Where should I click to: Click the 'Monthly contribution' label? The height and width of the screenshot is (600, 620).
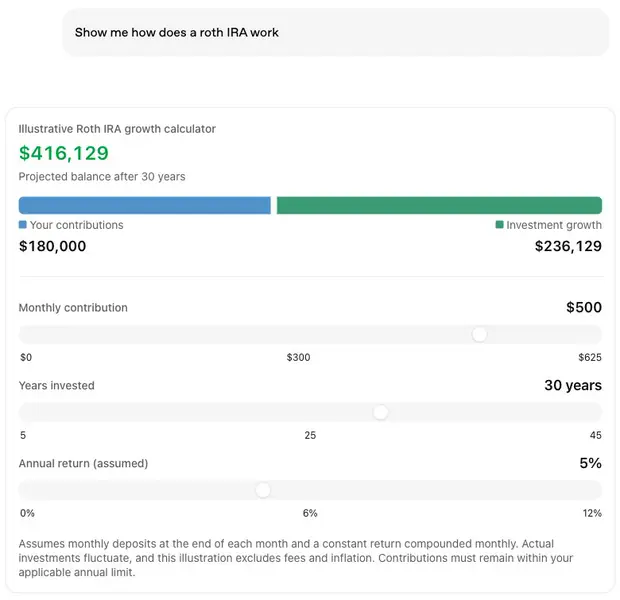73,308
